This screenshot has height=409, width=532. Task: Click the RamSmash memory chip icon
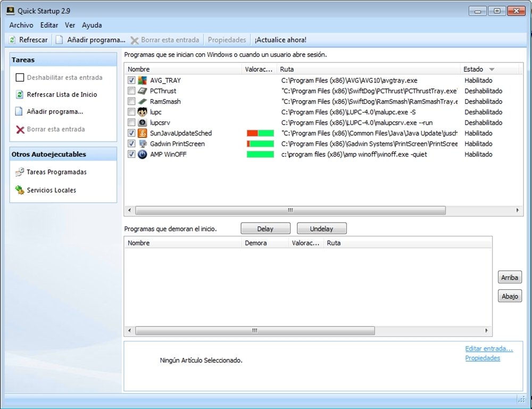[143, 102]
